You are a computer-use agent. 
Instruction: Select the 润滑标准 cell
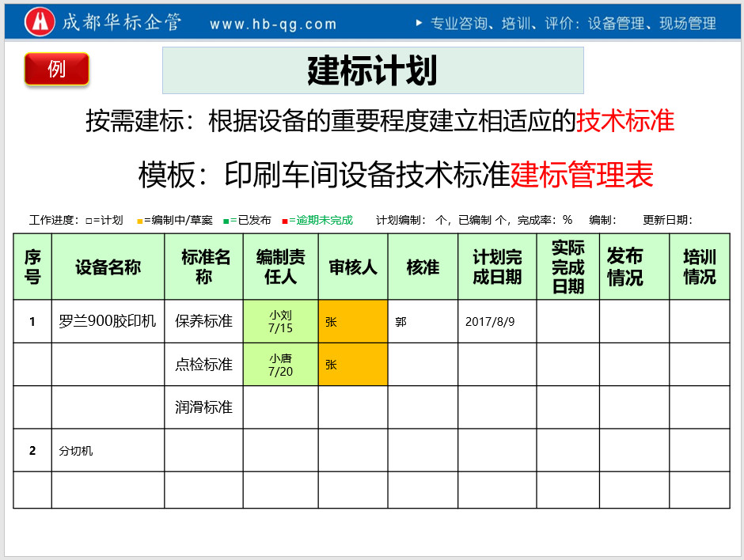tap(203, 407)
